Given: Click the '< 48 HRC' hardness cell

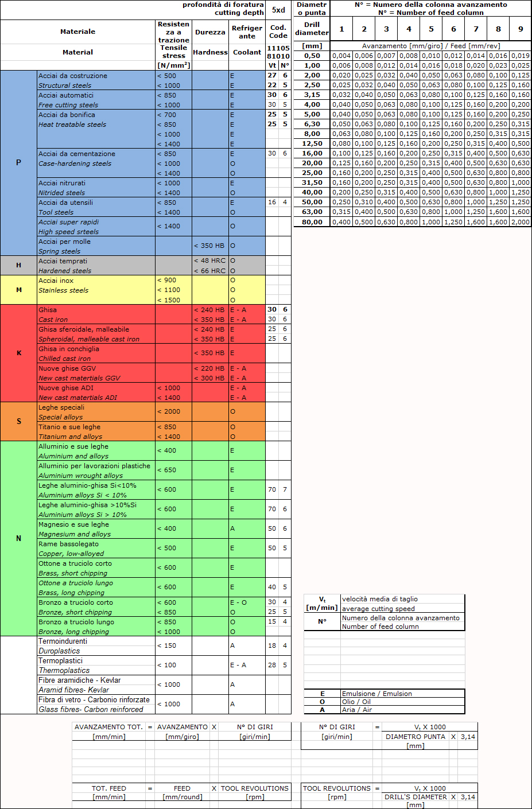Looking at the screenshot, I should point(210,260).
